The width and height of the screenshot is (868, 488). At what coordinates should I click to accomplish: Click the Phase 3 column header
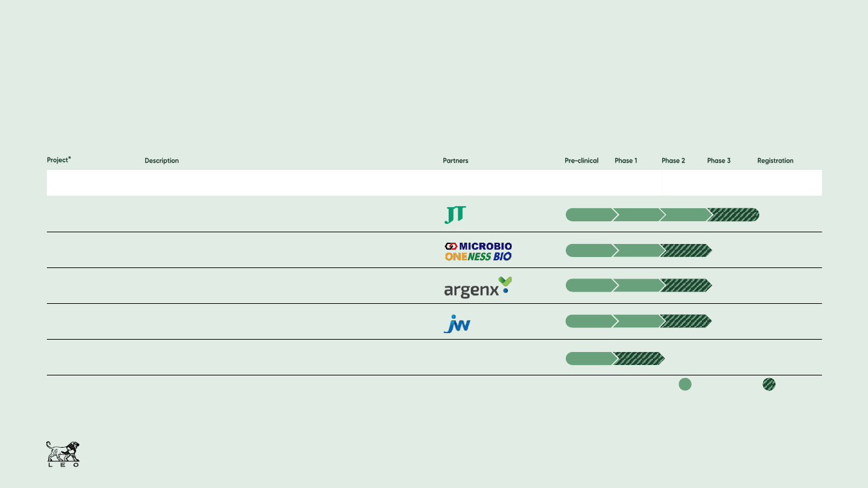coord(719,161)
